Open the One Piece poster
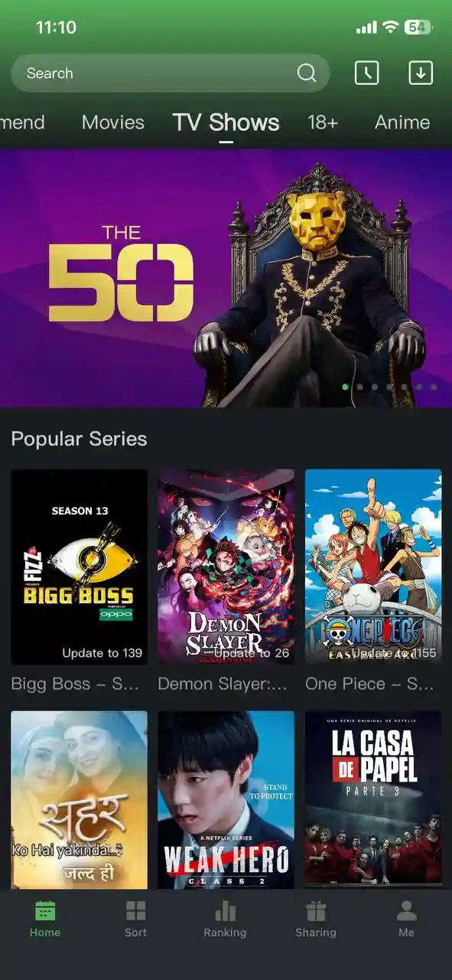452x980 pixels. point(373,567)
